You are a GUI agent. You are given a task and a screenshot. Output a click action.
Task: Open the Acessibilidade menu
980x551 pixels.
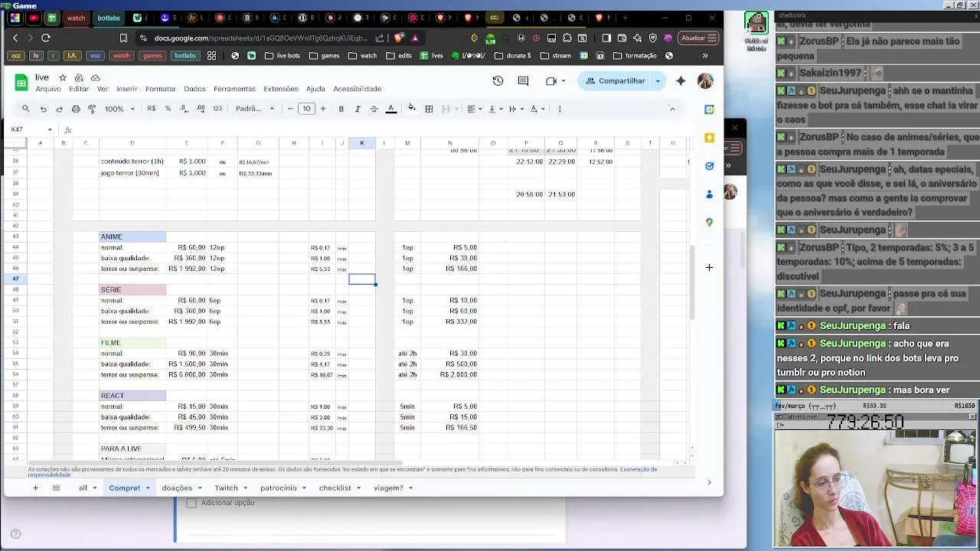[x=357, y=89]
